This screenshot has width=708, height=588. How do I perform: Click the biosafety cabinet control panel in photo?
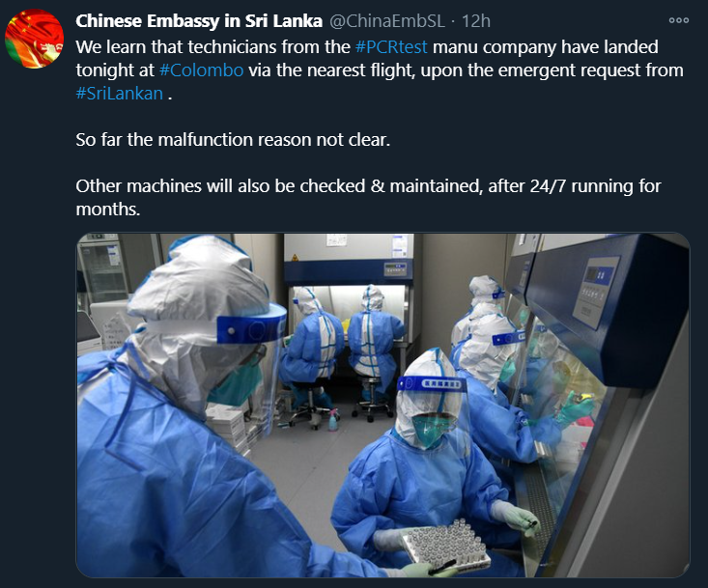[x=595, y=291]
